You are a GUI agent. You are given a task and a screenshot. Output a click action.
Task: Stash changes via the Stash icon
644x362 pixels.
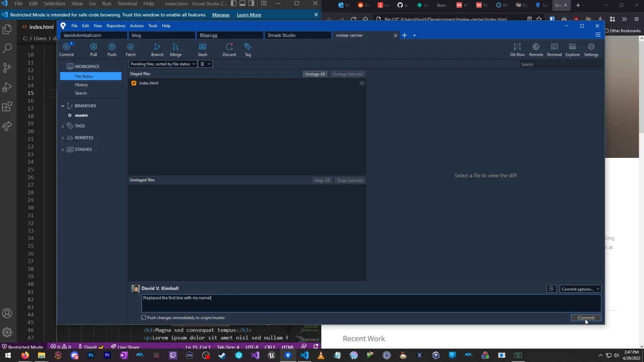(x=202, y=48)
